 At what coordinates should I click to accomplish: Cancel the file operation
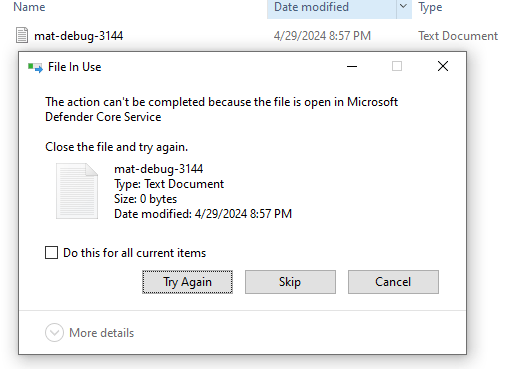pyautogui.click(x=393, y=282)
